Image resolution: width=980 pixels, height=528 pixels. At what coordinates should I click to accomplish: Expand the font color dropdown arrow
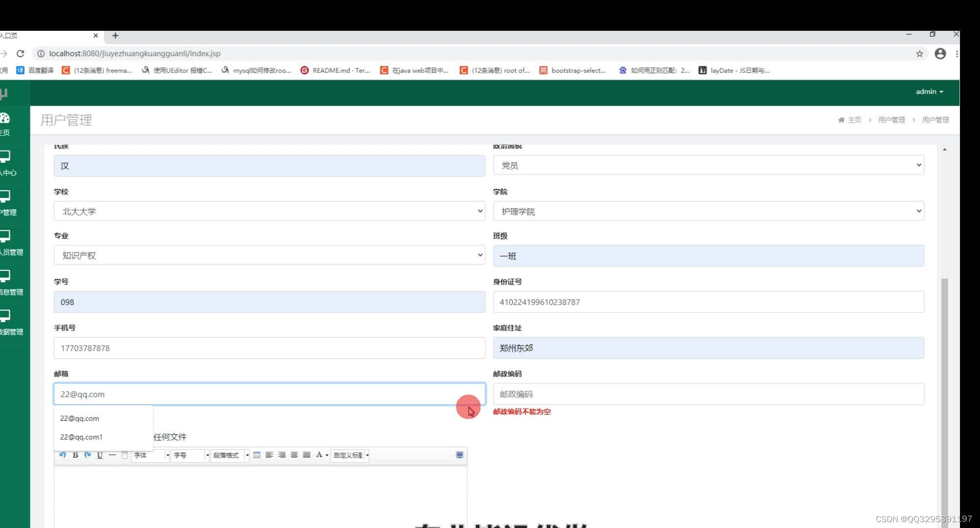pyautogui.click(x=327, y=455)
